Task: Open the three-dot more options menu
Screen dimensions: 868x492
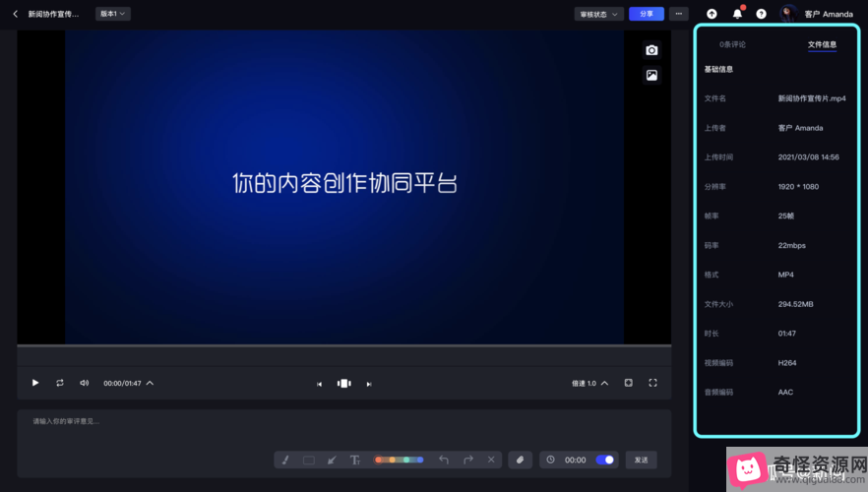Action: (679, 14)
